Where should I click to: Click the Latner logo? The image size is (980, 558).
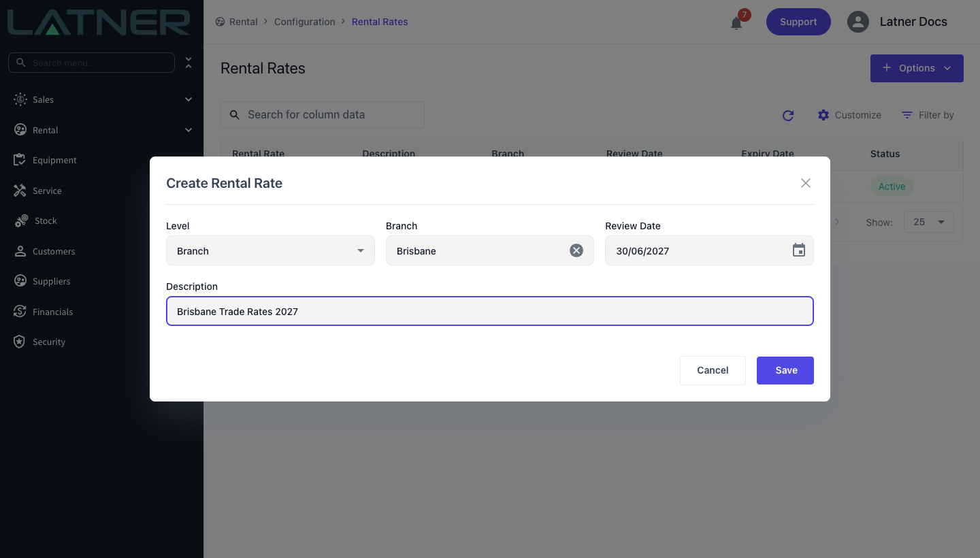coord(99,22)
